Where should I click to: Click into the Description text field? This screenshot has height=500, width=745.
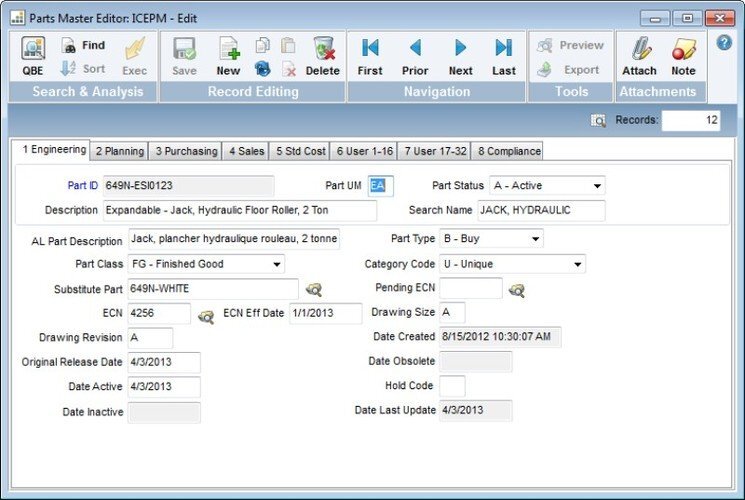tap(240, 211)
